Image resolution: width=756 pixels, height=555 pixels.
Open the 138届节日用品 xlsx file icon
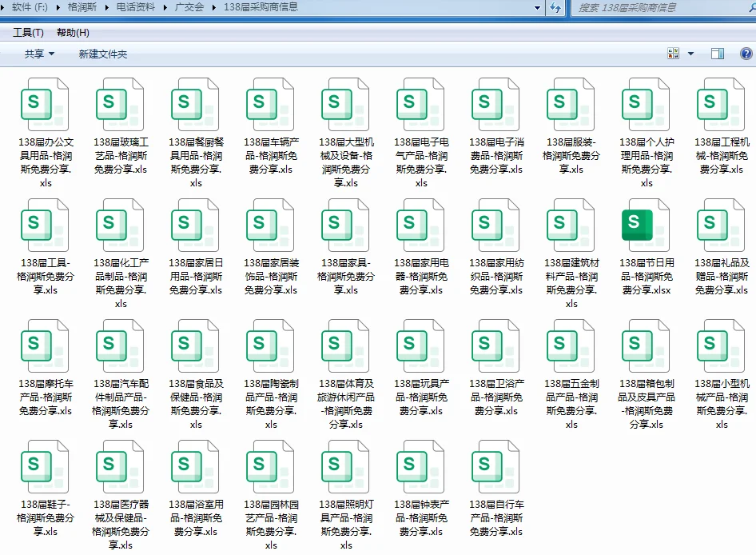click(645, 228)
